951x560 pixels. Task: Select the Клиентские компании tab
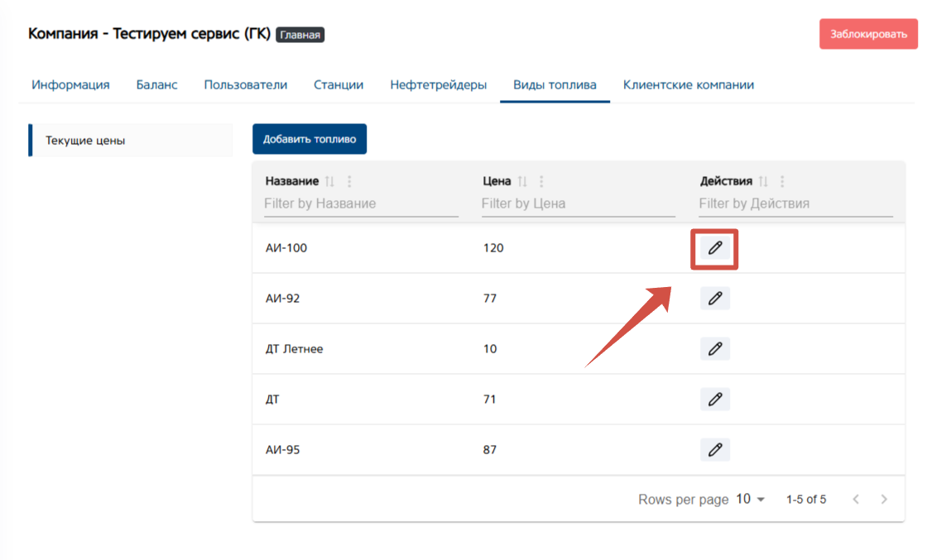688,85
